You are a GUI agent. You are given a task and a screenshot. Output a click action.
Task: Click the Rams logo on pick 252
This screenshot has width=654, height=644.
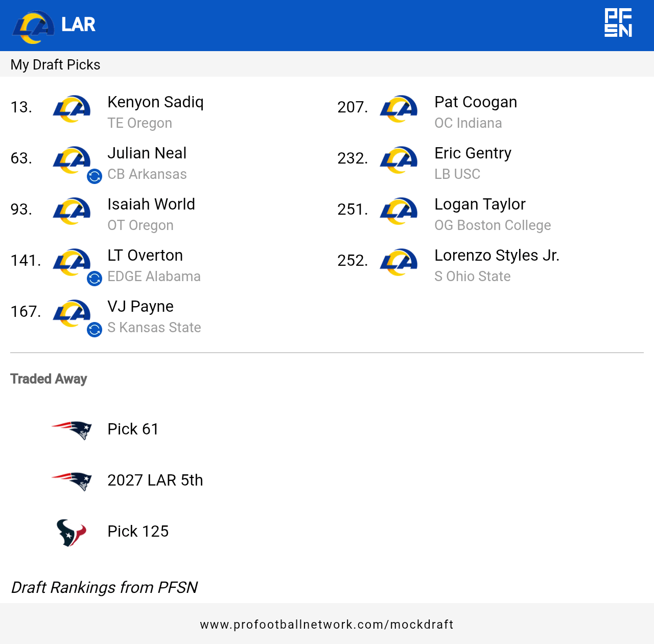pyautogui.click(x=399, y=262)
